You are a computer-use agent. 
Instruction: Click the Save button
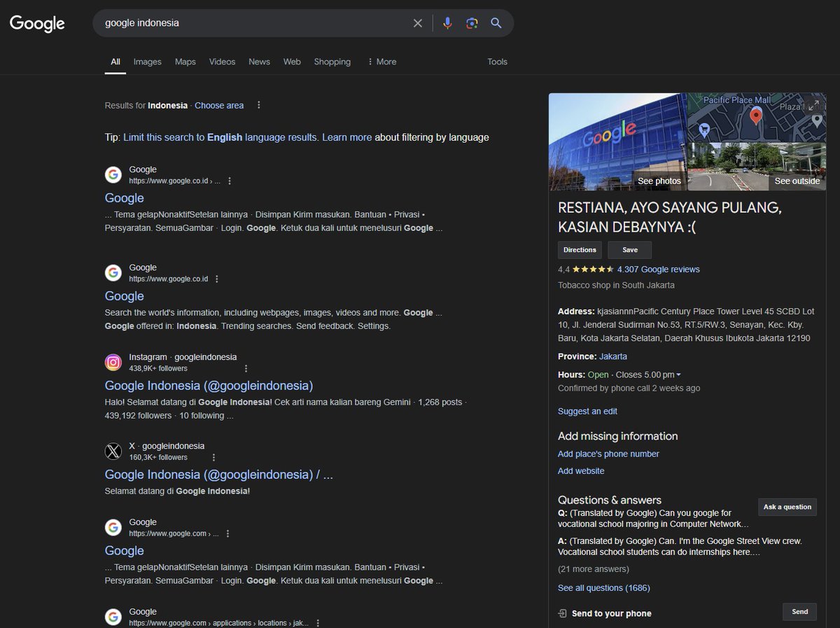coord(629,250)
